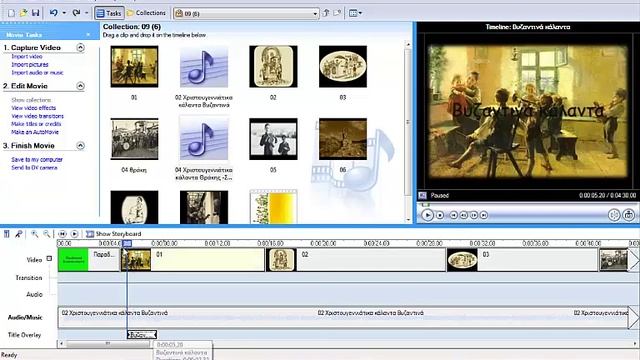Click Save to my computer
Image resolution: width=640 pixels, height=360 pixels.
(x=37, y=160)
